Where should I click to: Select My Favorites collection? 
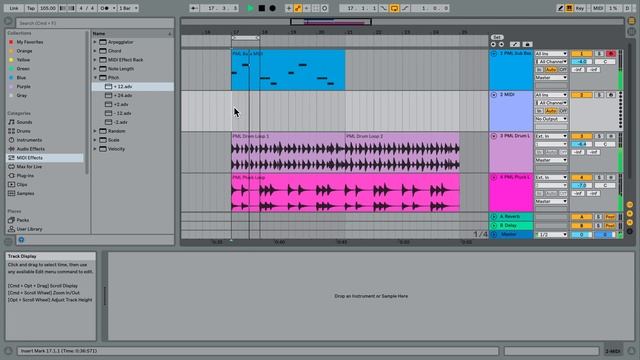pyautogui.click(x=29, y=42)
